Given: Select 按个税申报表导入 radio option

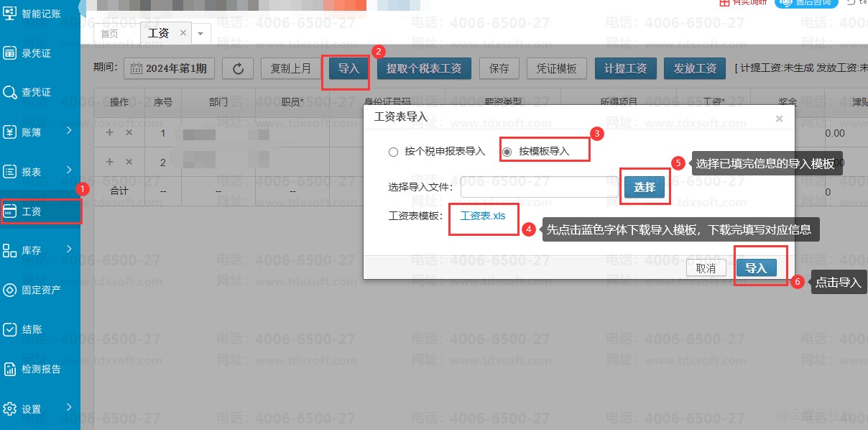Looking at the screenshot, I should [393, 152].
